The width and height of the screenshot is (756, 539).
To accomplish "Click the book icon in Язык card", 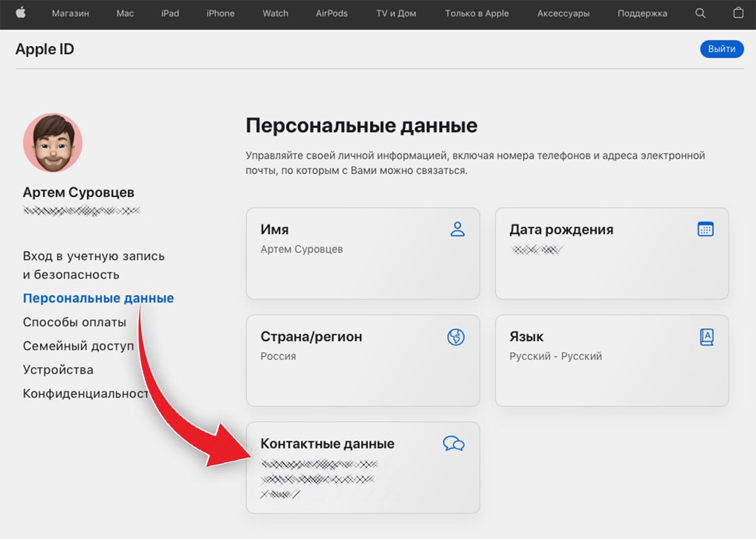I will (x=706, y=337).
